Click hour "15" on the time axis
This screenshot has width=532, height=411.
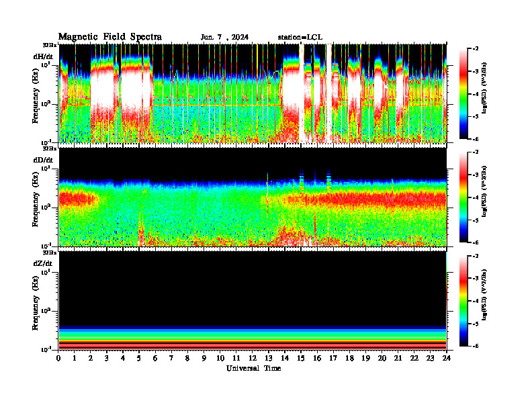pyautogui.click(x=301, y=358)
